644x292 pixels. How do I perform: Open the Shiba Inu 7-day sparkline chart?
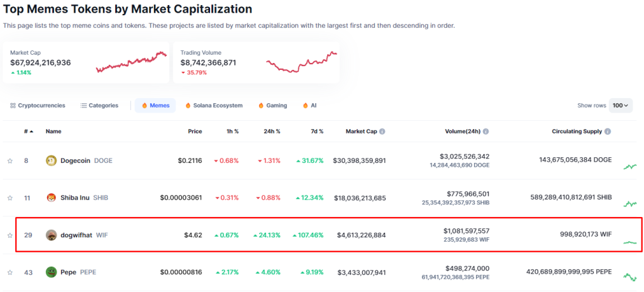[x=630, y=203]
